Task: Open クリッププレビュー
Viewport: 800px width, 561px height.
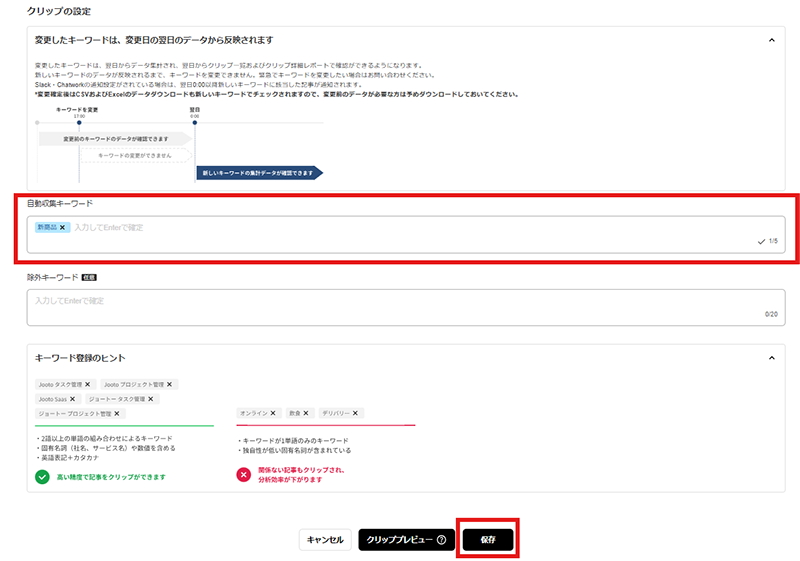Action: 407,540
